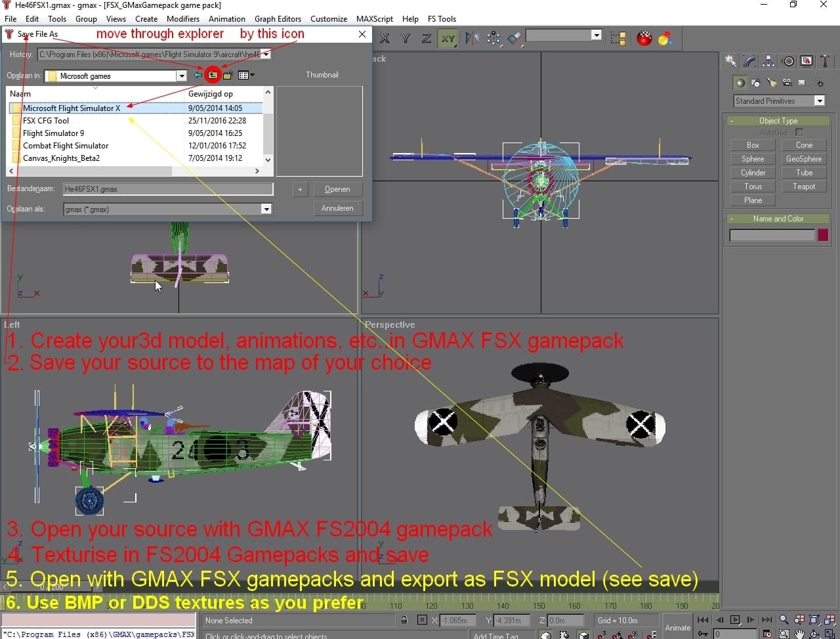Screen dimensions: 840x639
Task: Click the Teapot primitive button
Action: point(803,187)
